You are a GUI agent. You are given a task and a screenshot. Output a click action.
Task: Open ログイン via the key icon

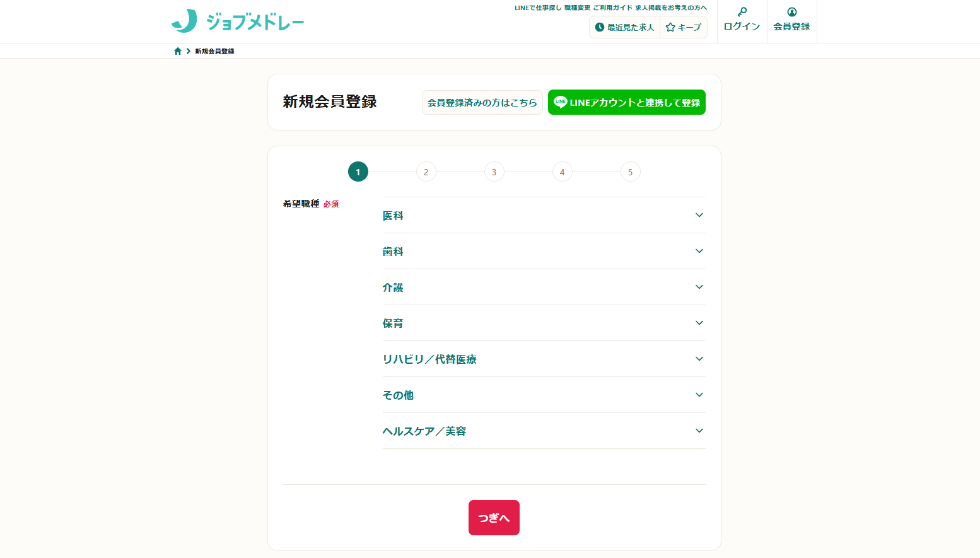pos(742,12)
